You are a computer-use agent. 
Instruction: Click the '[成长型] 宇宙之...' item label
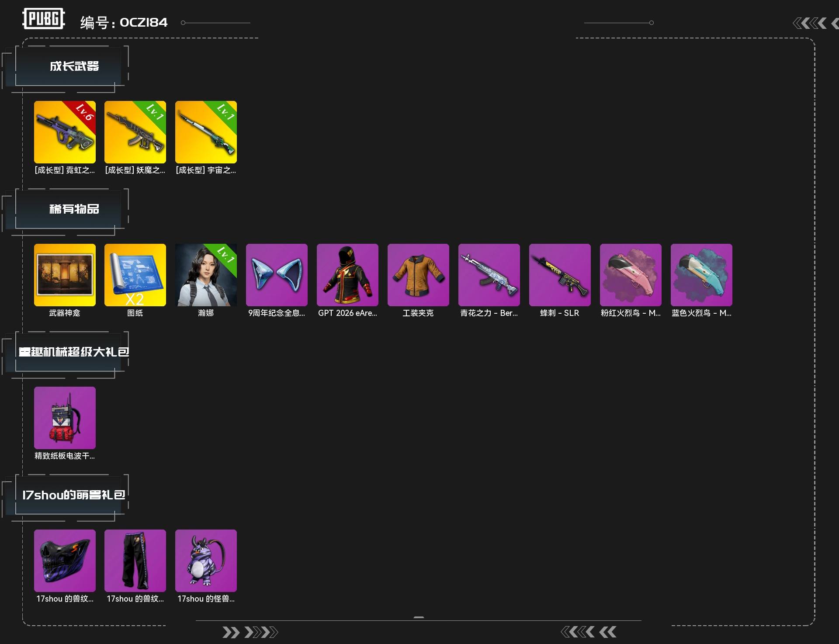(x=206, y=170)
